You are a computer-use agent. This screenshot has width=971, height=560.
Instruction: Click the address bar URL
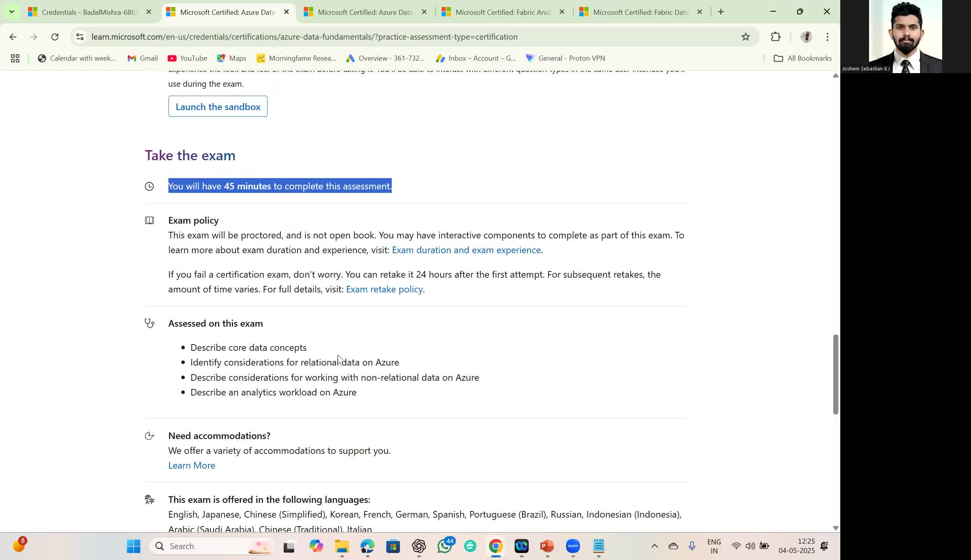pos(305,37)
